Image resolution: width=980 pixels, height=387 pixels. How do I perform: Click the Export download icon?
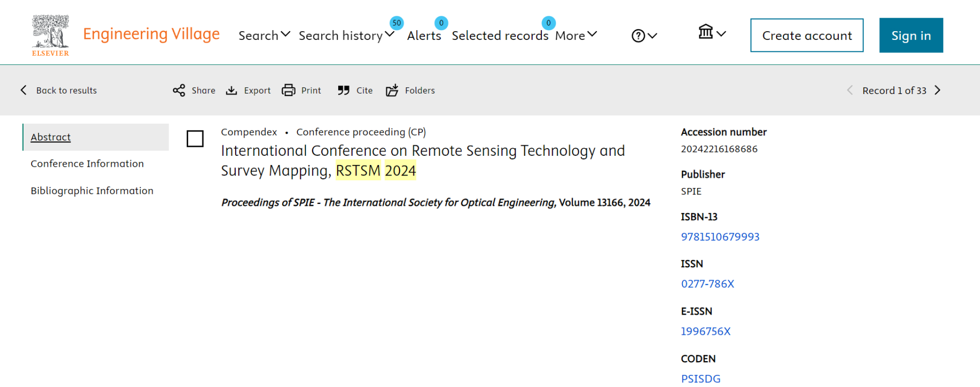pyautogui.click(x=231, y=91)
